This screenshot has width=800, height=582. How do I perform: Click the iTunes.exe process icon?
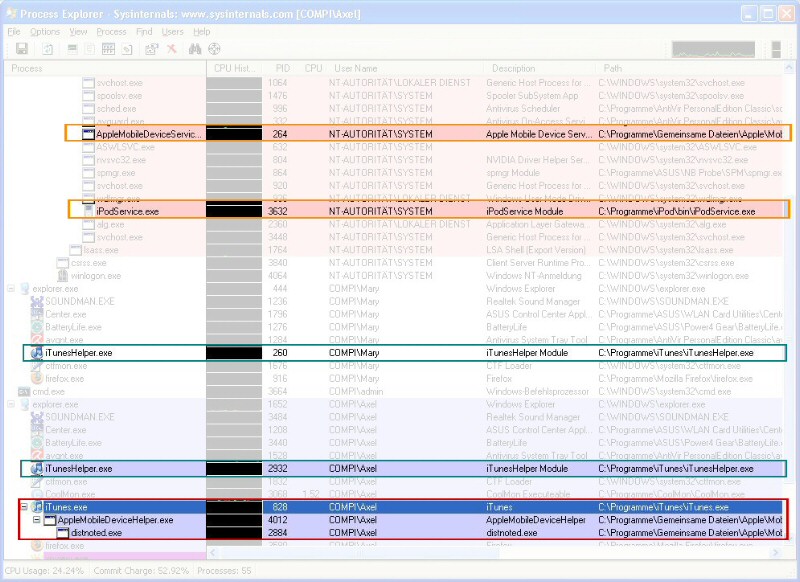point(37,507)
